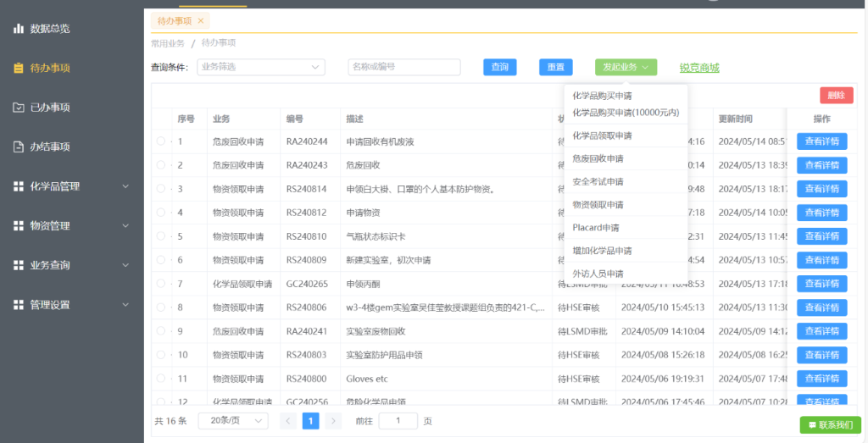Click the 业务查询 grid icon

(x=19, y=265)
